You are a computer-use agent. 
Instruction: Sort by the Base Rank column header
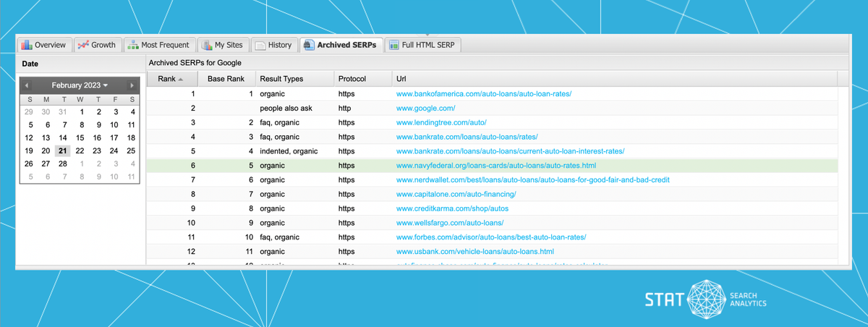click(226, 79)
